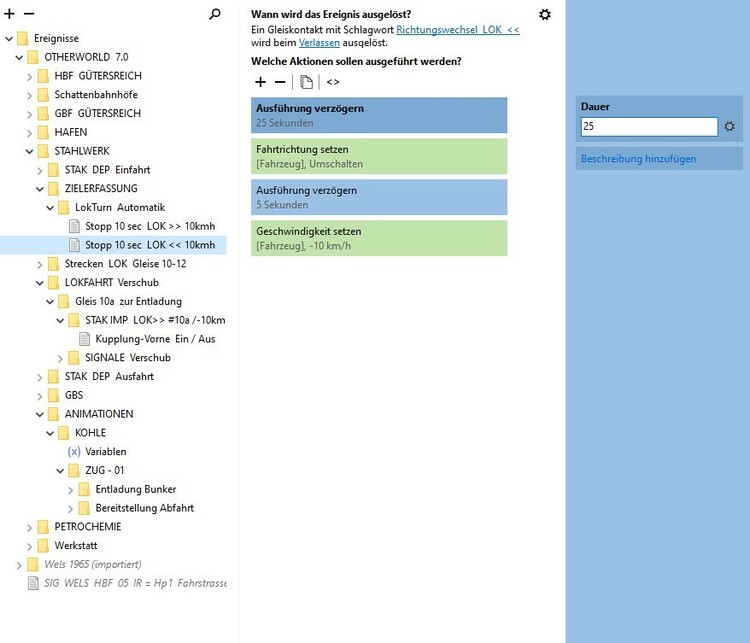Open the event tree search magnifier
Image resolution: width=750 pixels, height=643 pixels.
tap(215, 14)
